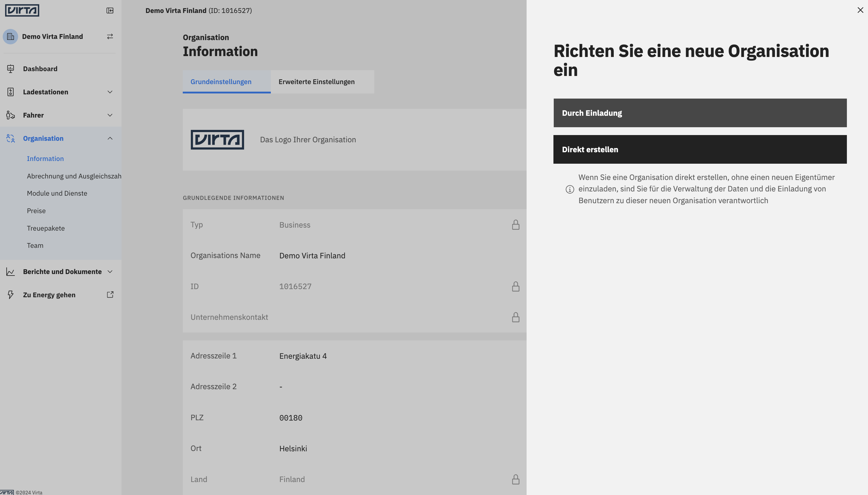868x495 pixels.
Task: Click the lock icon in the Unternehmenskontakt row
Action: (x=516, y=317)
